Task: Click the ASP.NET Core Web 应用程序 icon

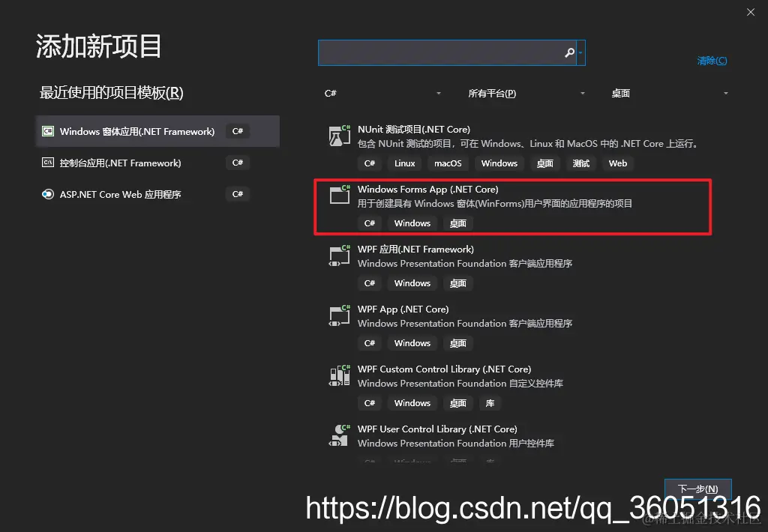Action: (x=48, y=194)
